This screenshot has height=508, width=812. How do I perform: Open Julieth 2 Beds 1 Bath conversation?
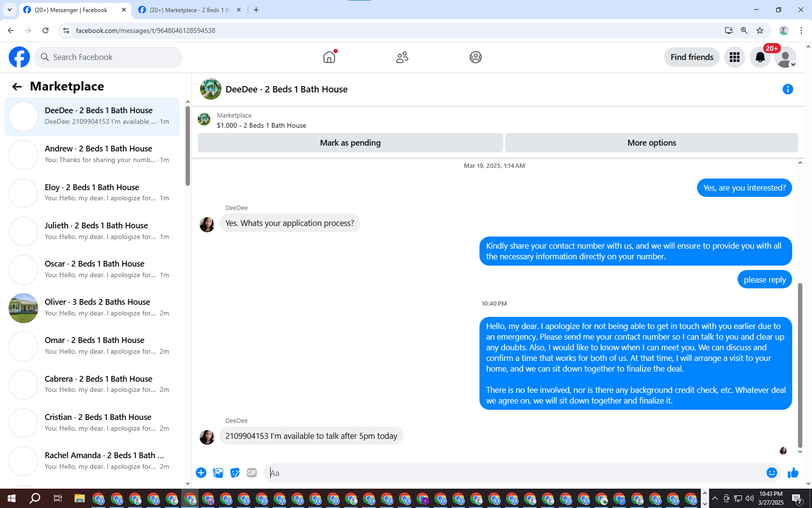[x=92, y=231]
